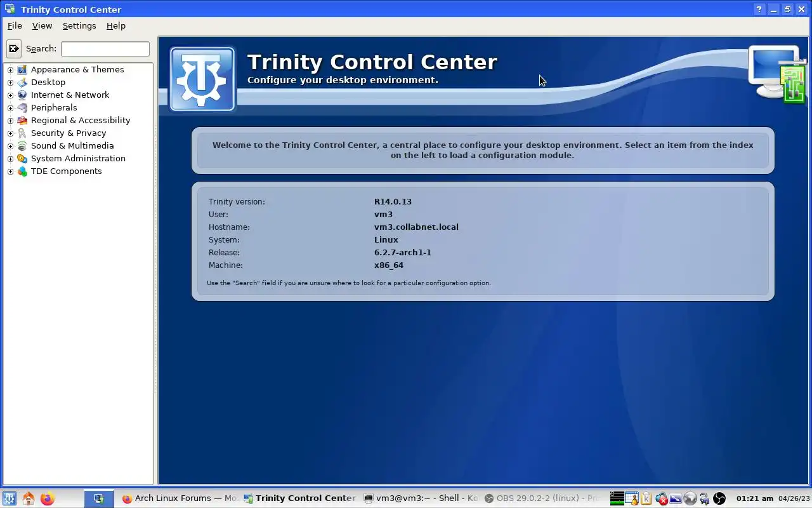This screenshot has width=812, height=508.
Task: Open the File menu
Action: point(15,25)
